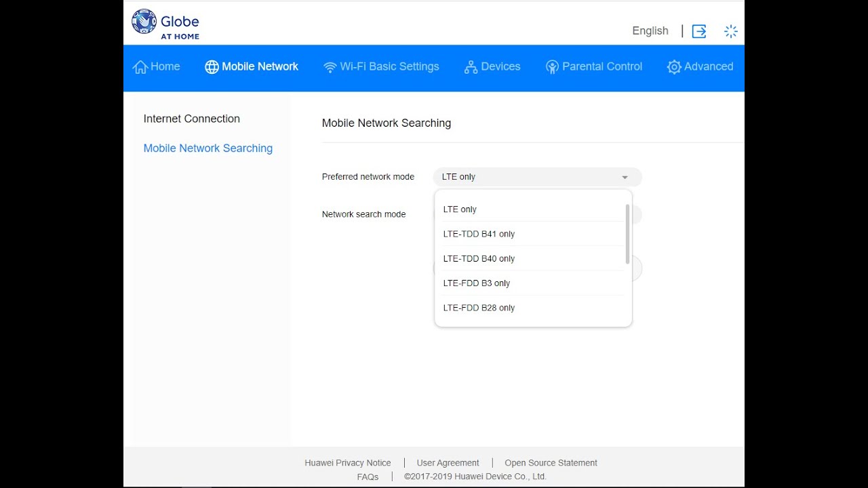
Task: Click the Mobile Network globe icon
Action: click(212, 67)
